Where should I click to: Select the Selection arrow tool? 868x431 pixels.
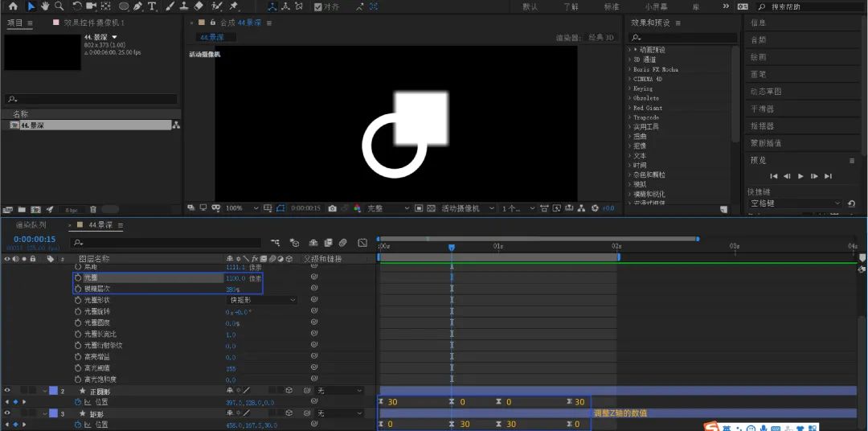click(x=31, y=6)
